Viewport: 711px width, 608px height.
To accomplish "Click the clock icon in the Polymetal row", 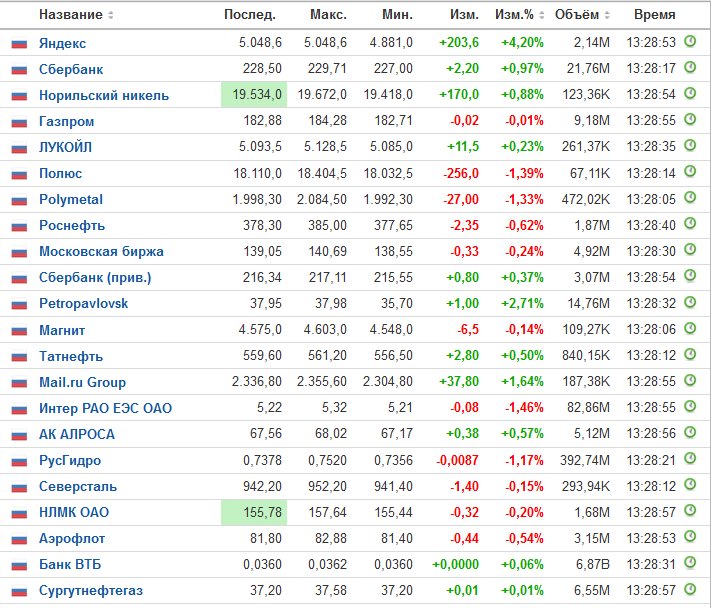I will [x=690, y=198].
